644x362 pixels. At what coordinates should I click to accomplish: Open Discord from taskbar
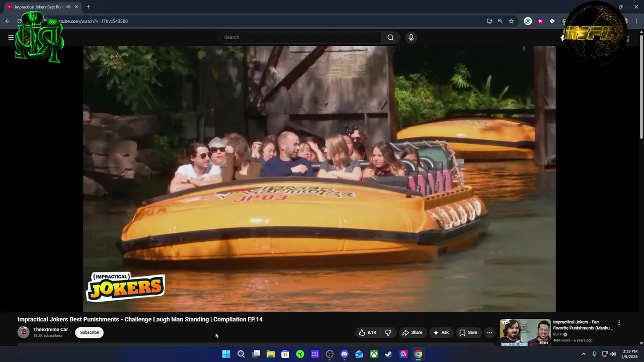[x=344, y=354]
